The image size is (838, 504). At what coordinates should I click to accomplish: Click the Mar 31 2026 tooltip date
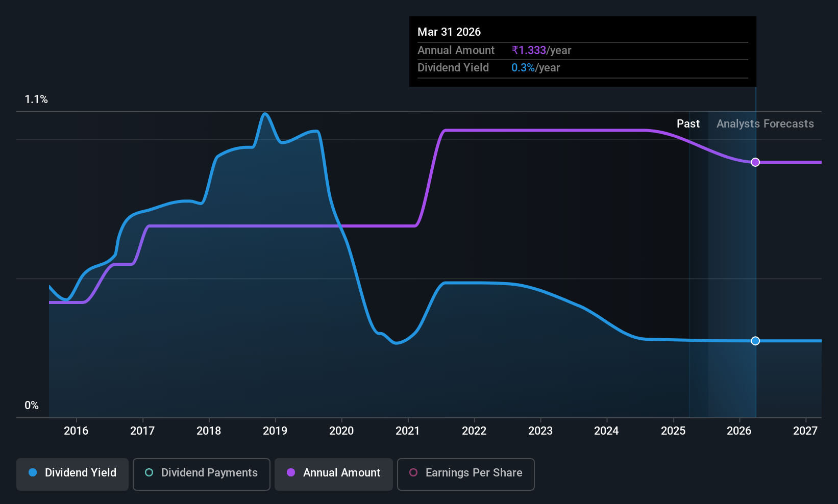449,32
